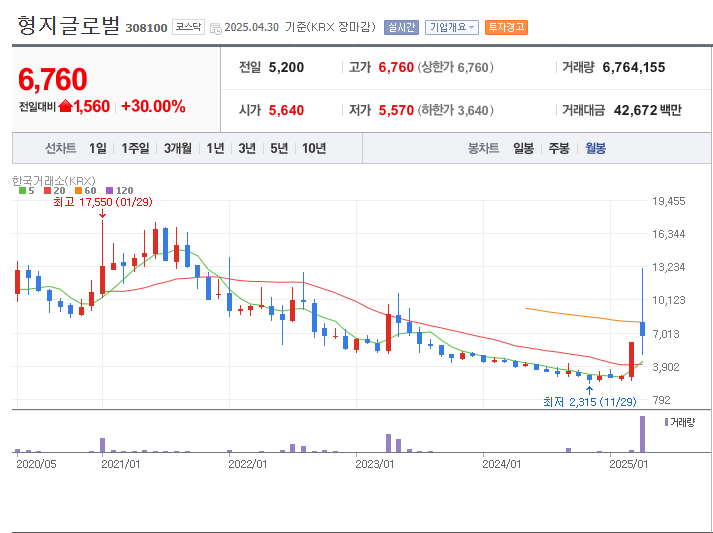Click the 코스닥 market label
This screenshot has height=533, width=713.
tap(188, 27)
